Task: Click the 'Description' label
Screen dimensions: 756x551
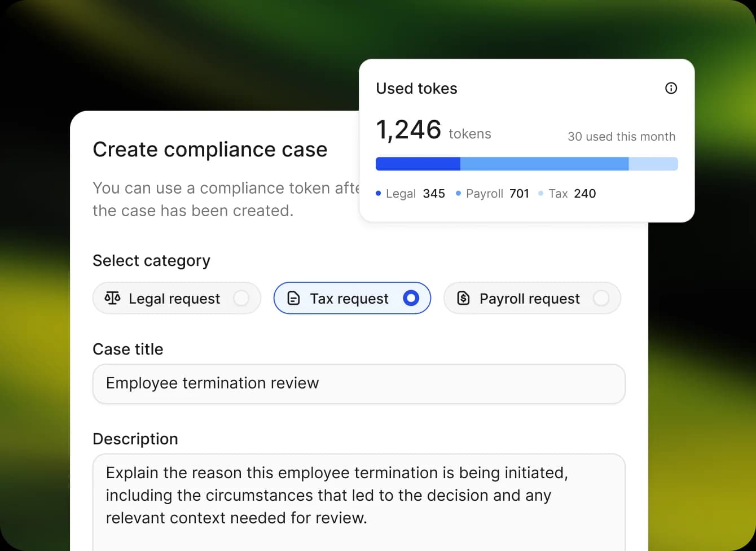Action: [x=135, y=439]
